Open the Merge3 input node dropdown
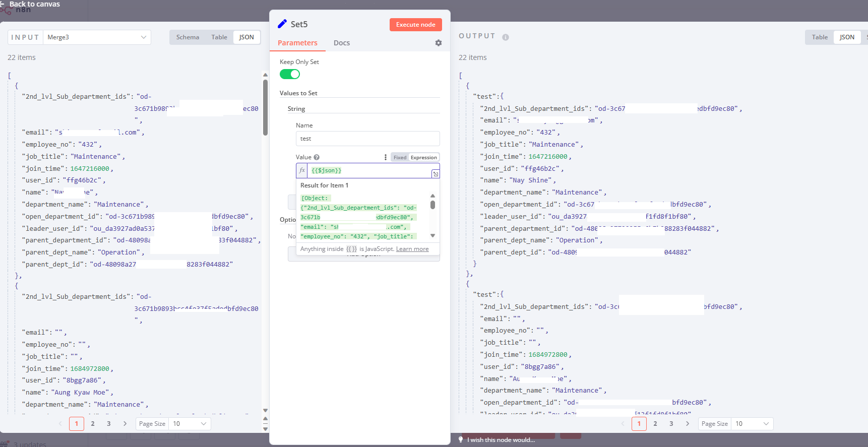Image resolution: width=868 pixels, height=447 pixels. click(97, 37)
